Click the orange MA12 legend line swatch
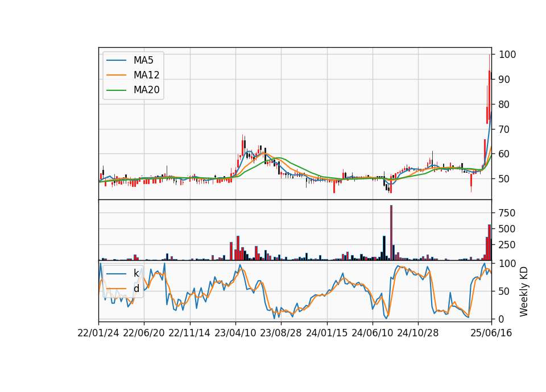The height and width of the screenshot is (392, 546). 116,75
